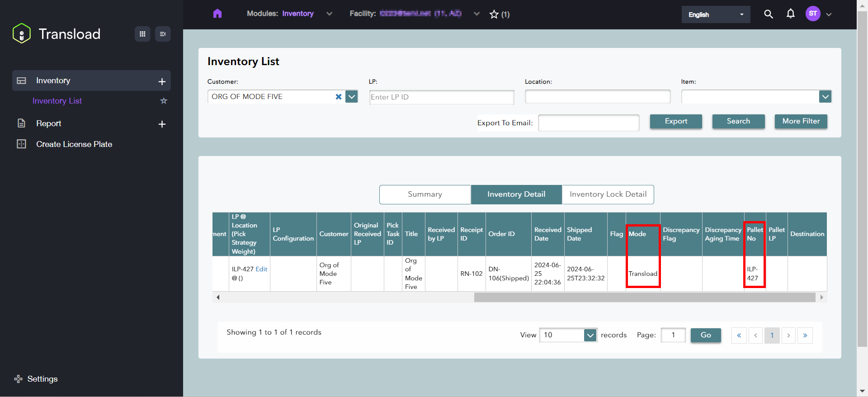
Task: Click the Edit link for ILP-427
Action: coord(261,269)
